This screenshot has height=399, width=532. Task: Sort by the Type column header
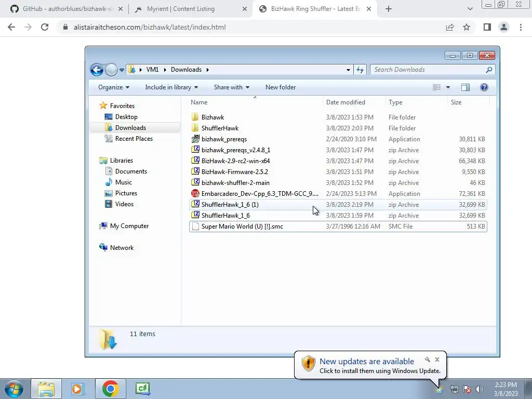click(395, 102)
